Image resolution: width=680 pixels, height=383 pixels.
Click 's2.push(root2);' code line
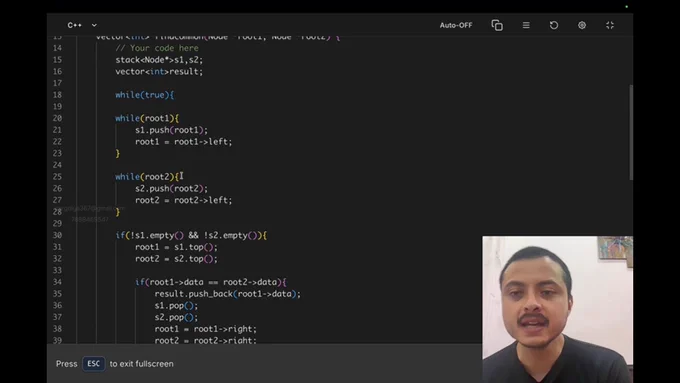tap(171, 188)
